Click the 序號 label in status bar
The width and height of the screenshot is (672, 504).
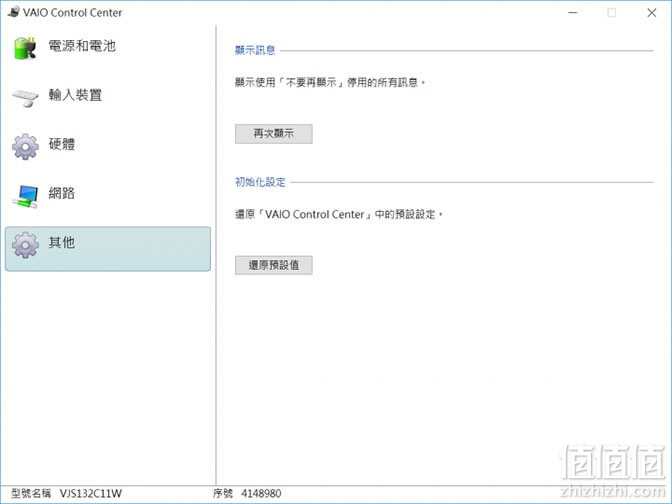click(223, 493)
